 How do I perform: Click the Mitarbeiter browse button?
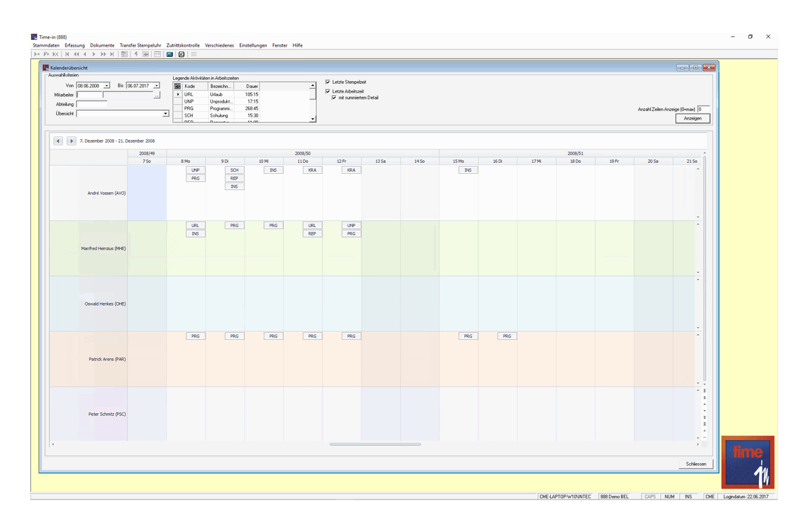point(157,95)
